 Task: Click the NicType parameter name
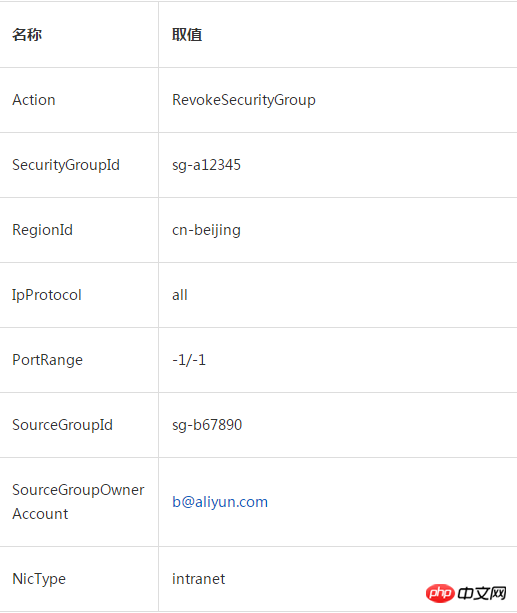point(39,579)
